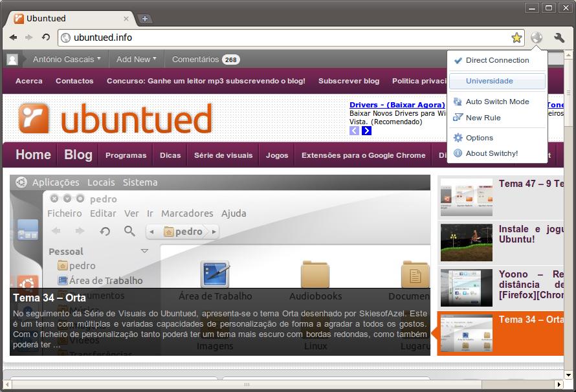Click the ad's next arrow button

click(x=366, y=131)
